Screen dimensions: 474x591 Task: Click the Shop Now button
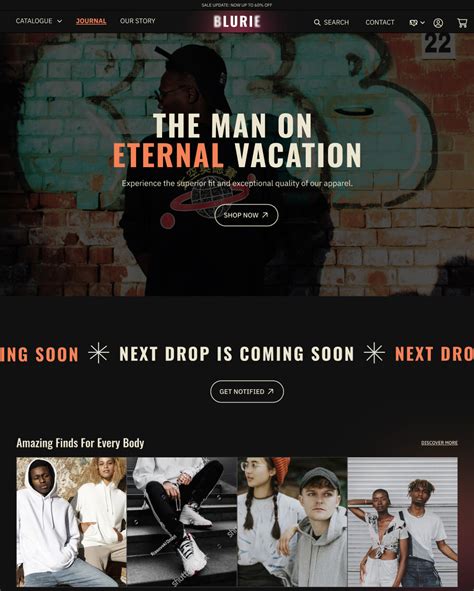246,215
